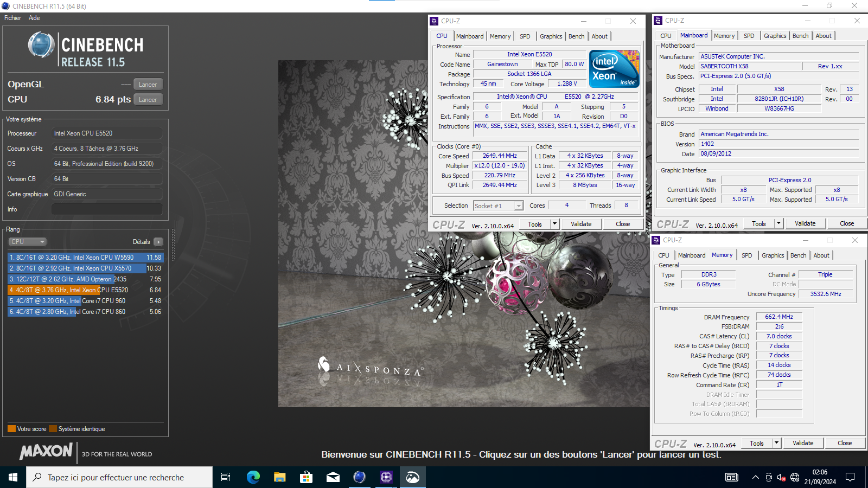868x488 pixels.
Task: Click the Uncore Frequency 3532.6 MHz value
Action: click(x=826, y=294)
